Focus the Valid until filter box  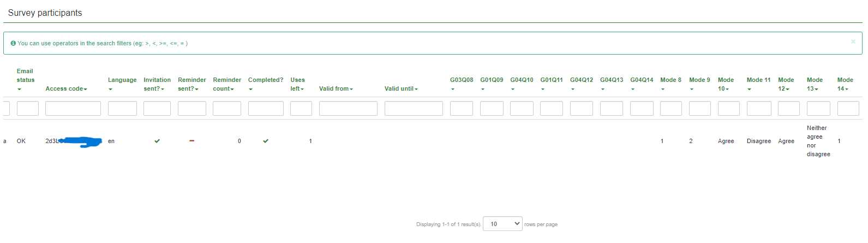point(414,109)
